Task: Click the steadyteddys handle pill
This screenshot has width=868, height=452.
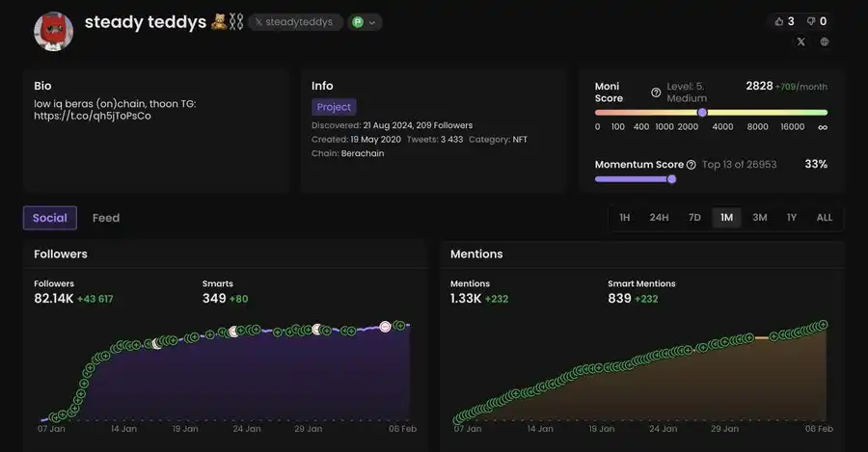Action: (x=294, y=22)
